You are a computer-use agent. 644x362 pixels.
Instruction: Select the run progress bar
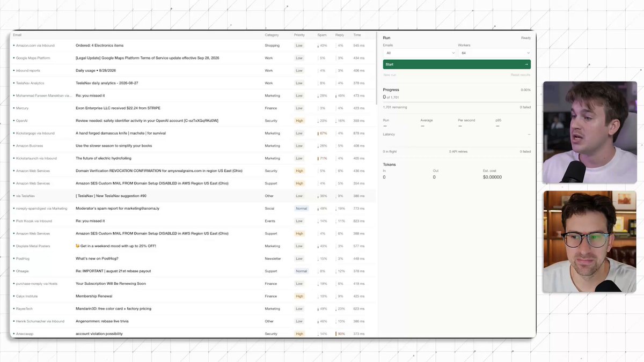[x=457, y=102]
